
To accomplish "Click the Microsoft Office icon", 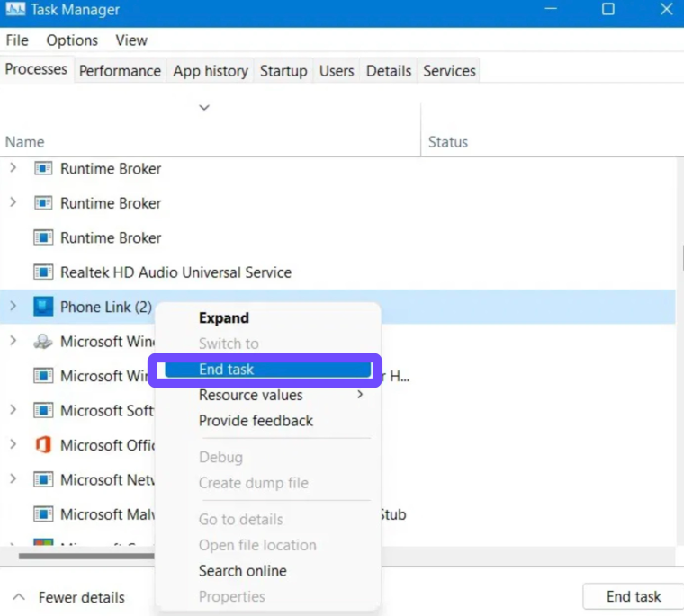I will click(x=43, y=444).
